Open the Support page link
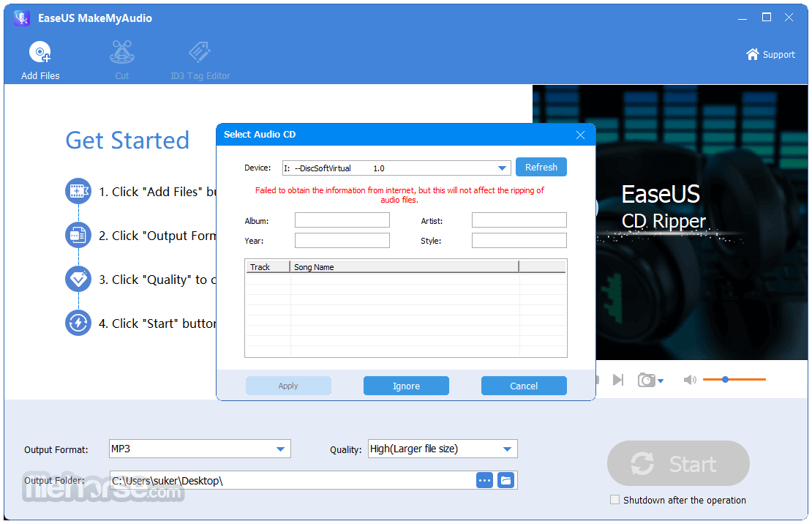The image size is (812, 524). point(770,54)
